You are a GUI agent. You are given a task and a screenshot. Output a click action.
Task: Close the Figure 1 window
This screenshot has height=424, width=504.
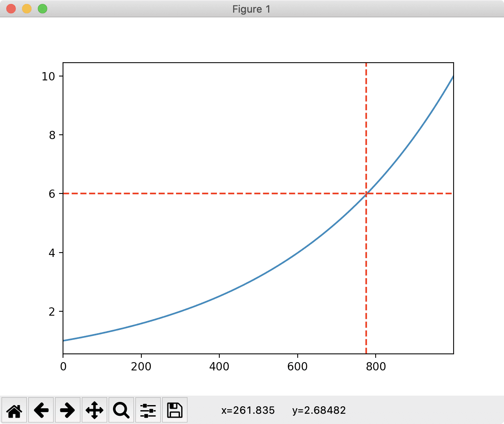coord(11,9)
